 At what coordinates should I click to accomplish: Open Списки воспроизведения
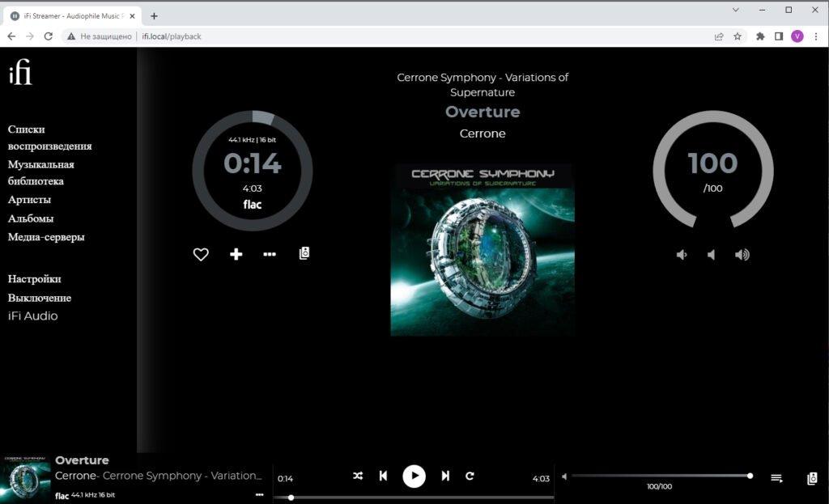[49, 138]
